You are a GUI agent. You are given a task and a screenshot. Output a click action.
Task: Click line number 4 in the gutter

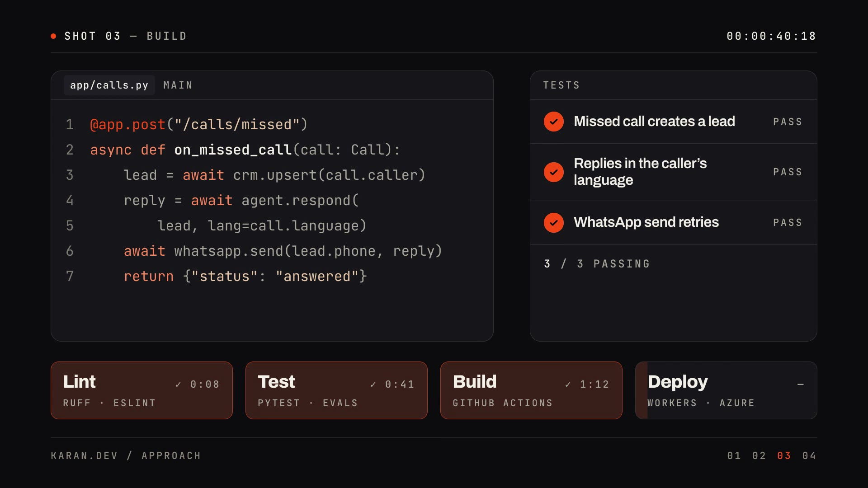pyautogui.click(x=70, y=201)
